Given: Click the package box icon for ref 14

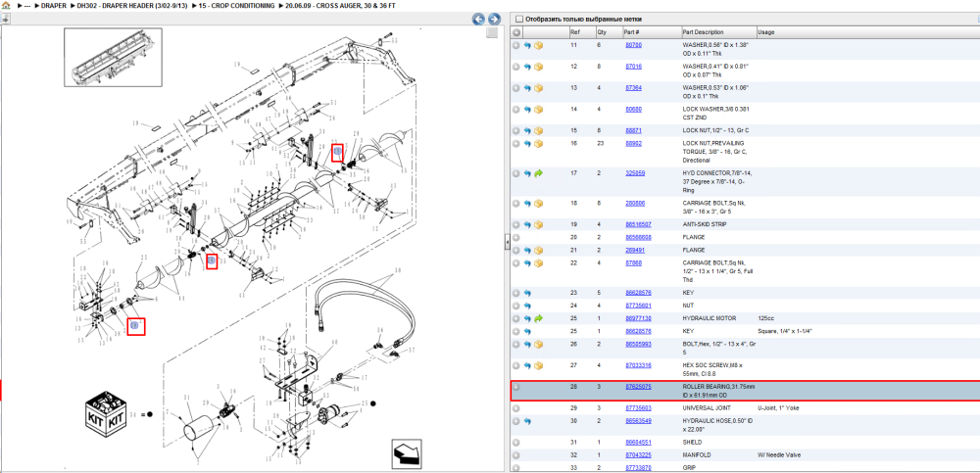Looking at the screenshot, I should (539, 110).
